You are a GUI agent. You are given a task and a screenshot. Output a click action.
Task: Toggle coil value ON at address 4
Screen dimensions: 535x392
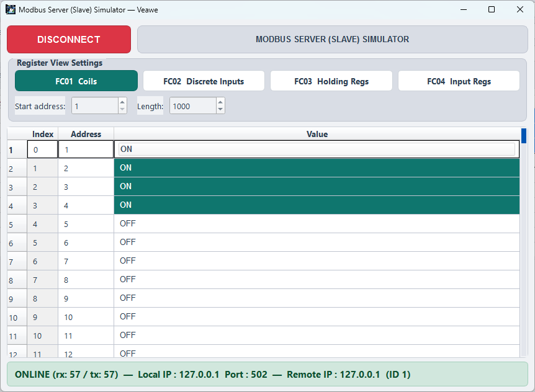pos(317,205)
